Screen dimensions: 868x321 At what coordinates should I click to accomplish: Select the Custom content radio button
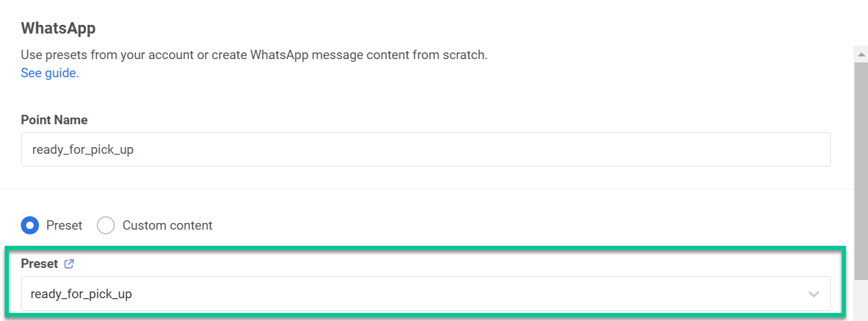[x=105, y=226]
